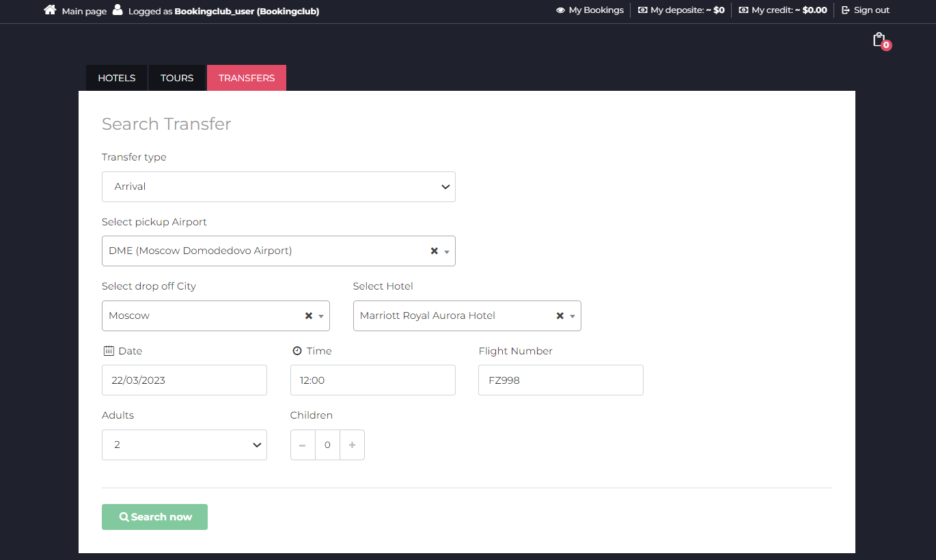Click the Sign out link

[x=872, y=10]
